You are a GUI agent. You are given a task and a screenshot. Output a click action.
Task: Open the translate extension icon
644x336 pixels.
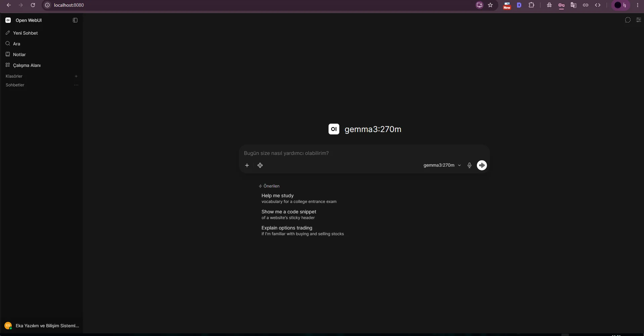(x=574, y=5)
